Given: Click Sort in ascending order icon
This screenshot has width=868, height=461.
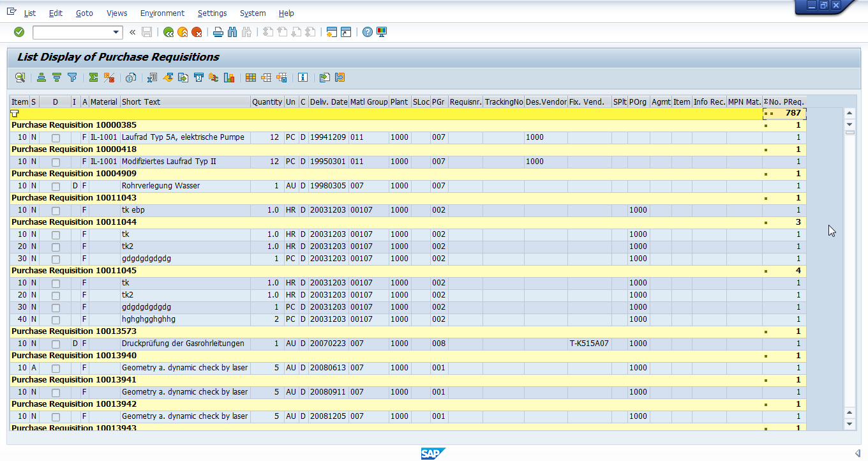Looking at the screenshot, I should [41, 77].
